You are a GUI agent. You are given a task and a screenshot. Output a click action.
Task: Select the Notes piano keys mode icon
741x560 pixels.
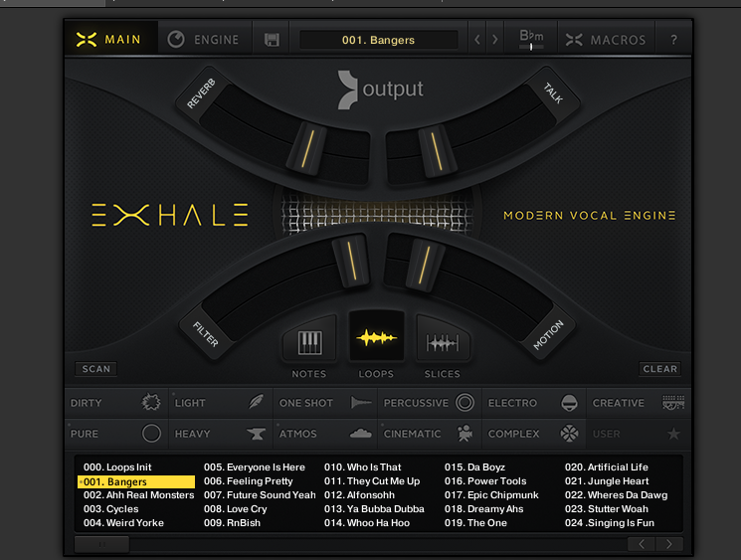309,342
